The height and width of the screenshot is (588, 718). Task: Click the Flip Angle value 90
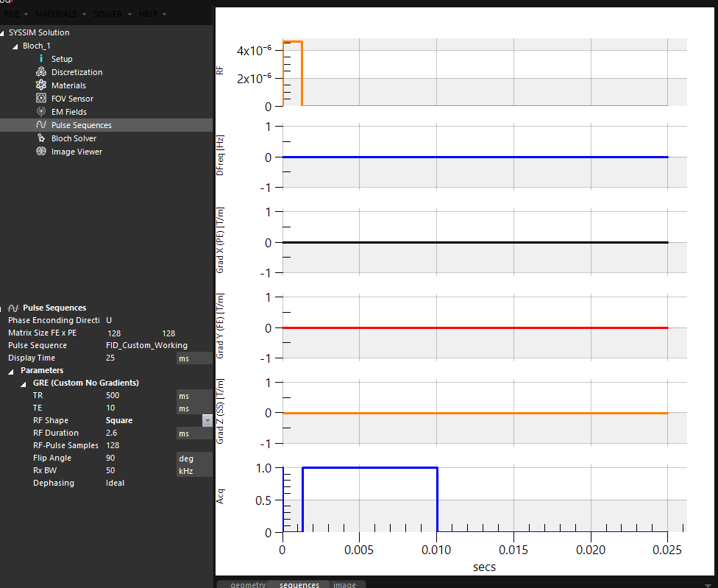tap(110, 458)
